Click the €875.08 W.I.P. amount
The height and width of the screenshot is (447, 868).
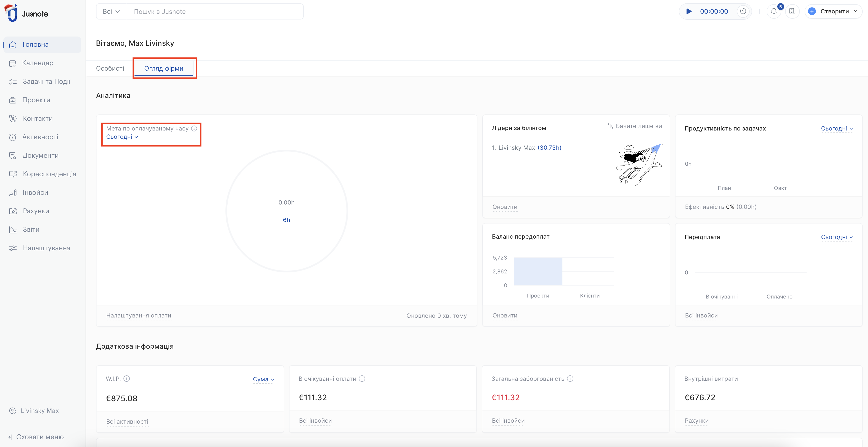coord(122,399)
